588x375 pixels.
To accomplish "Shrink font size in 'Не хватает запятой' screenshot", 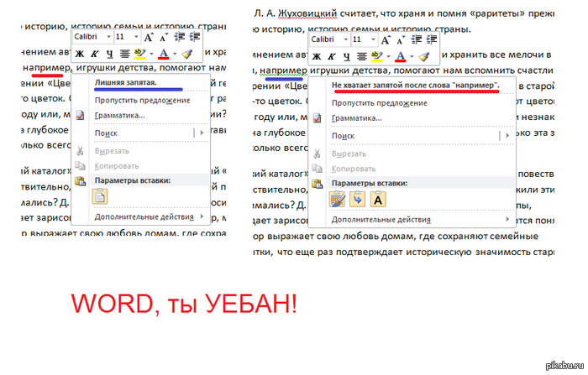I will point(401,39).
